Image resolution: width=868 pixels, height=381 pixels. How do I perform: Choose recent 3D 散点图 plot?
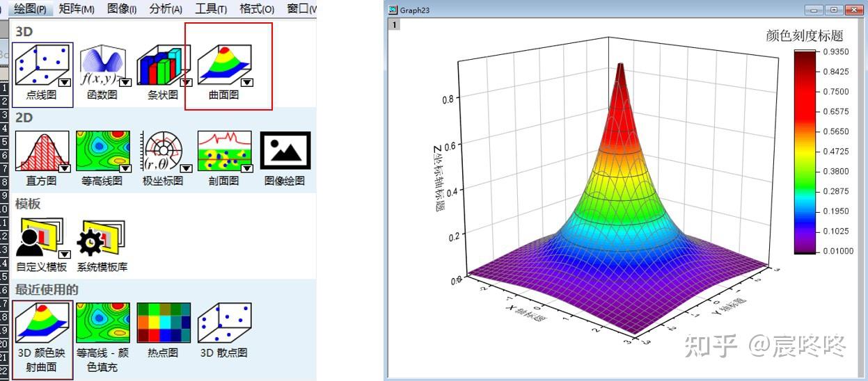pyautogui.click(x=224, y=323)
